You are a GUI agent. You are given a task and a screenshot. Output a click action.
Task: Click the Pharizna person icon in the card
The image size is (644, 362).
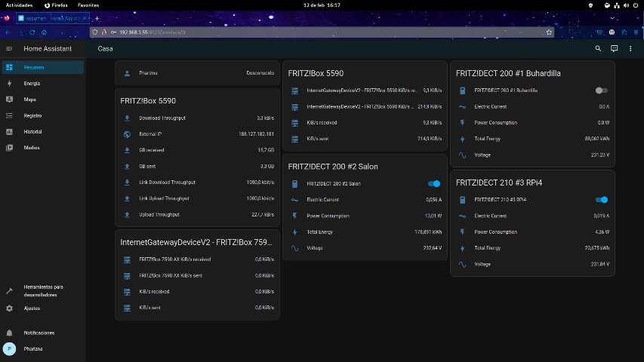(x=127, y=73)
